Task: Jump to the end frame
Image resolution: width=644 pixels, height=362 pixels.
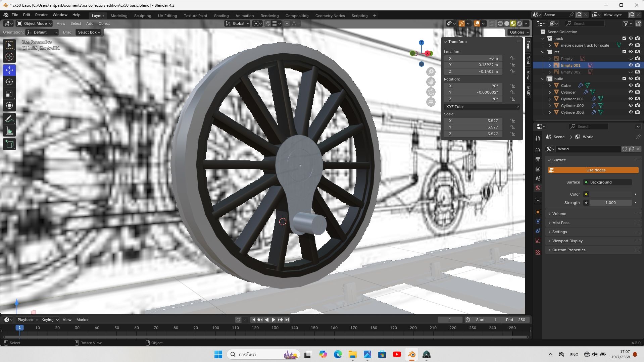Action: tap(287, 320)
